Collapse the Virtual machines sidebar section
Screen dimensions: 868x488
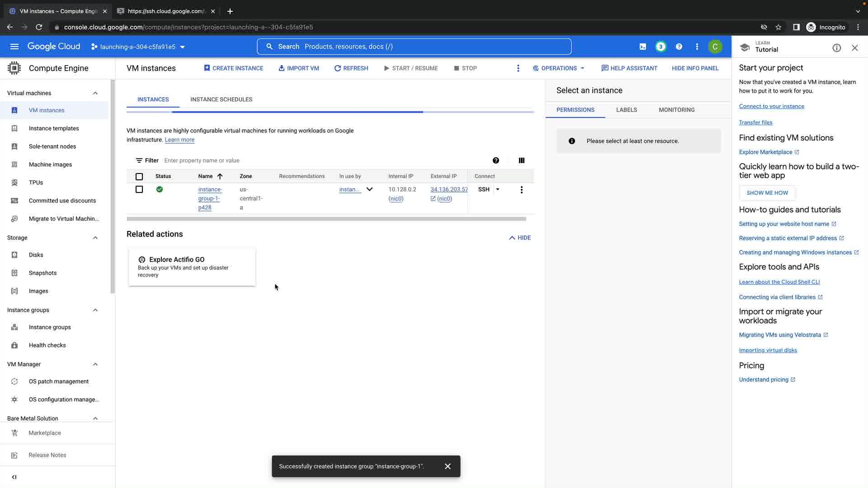95,93
